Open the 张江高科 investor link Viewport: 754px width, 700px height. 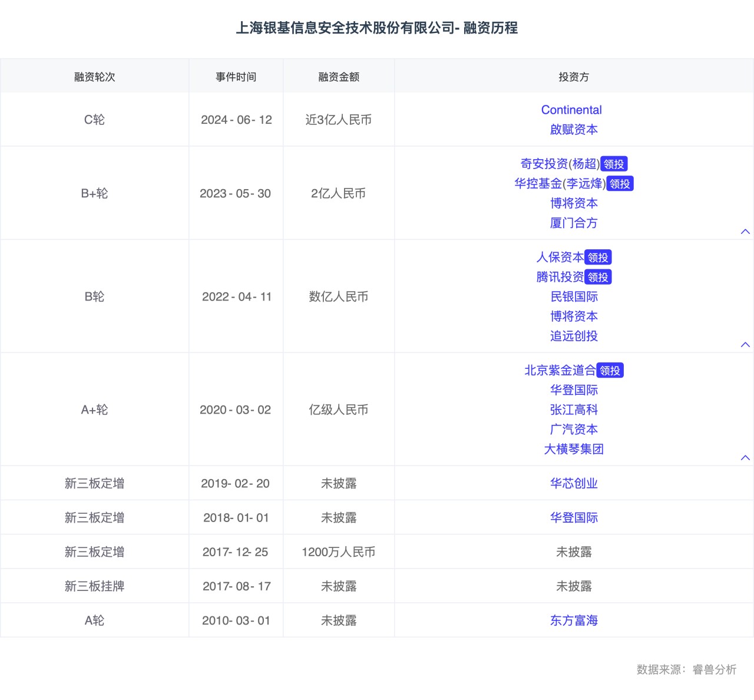(x=574, y=410)
